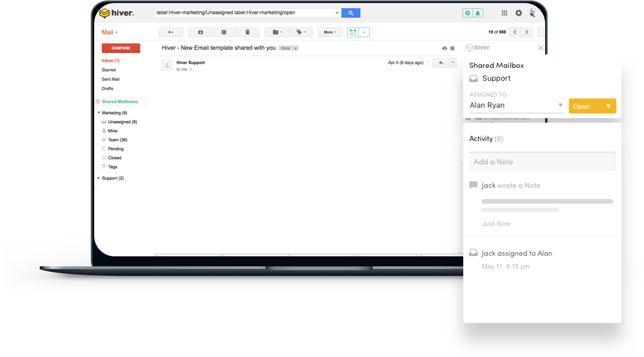
Task: Click 'Jack assigned to Alan' activity entry
Action: [x=516, y=253]
